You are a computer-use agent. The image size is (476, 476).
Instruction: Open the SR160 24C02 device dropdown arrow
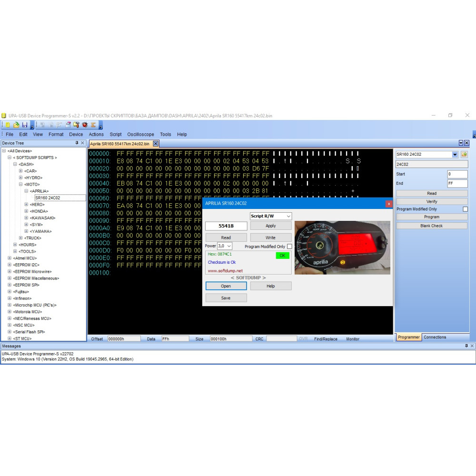pos(455,154)
